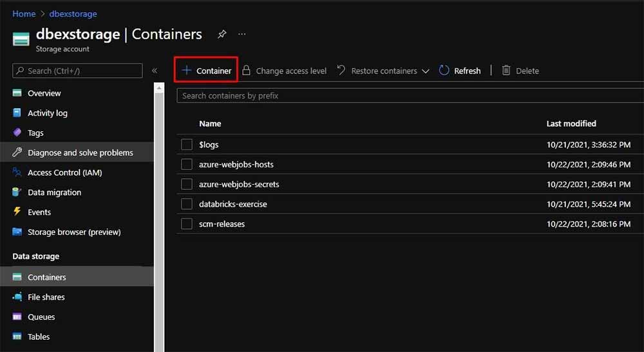Click the Access Control people icon
Viewport: 644px width, 352px height.
[17, 172]
